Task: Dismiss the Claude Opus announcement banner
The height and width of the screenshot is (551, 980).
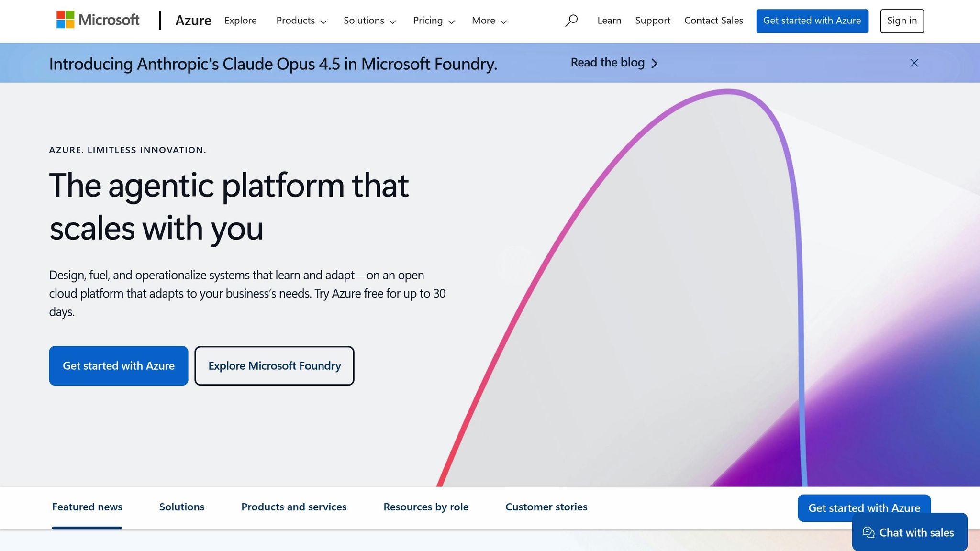Action: coord(914,63)
